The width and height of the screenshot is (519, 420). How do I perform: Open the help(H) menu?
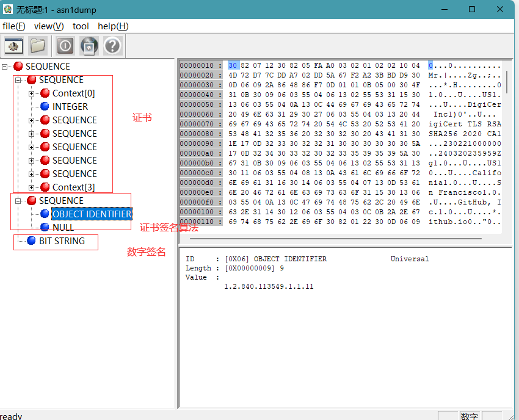(113, 26)
